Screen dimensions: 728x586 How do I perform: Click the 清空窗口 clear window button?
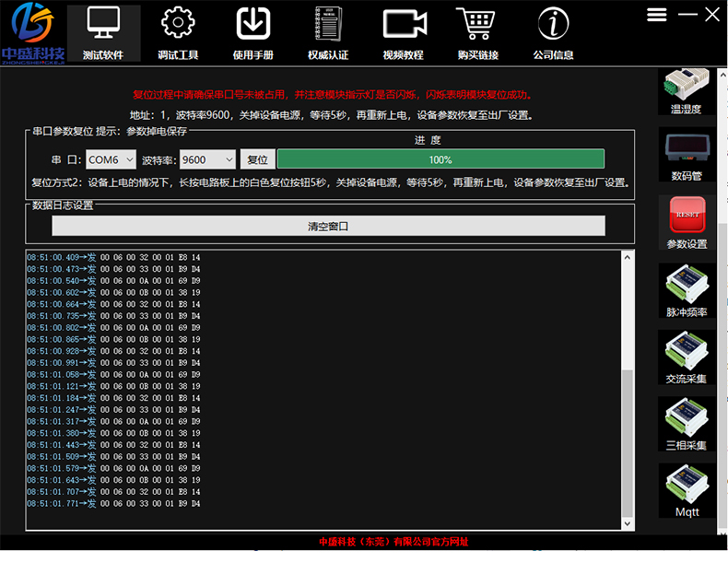[x=328, y=226]
